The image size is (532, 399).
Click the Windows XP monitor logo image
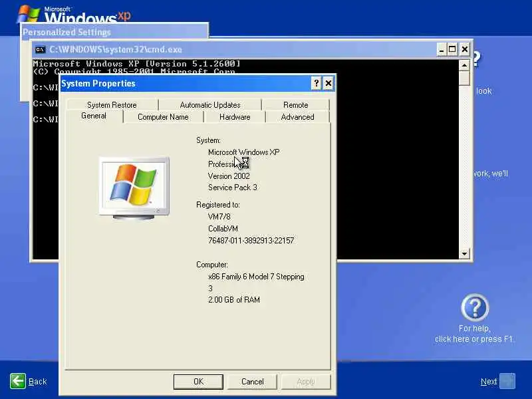[134, 188]
